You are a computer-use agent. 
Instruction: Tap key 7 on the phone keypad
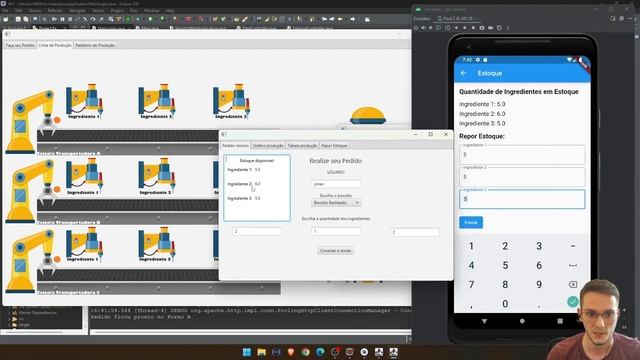[x=471, y=284]
